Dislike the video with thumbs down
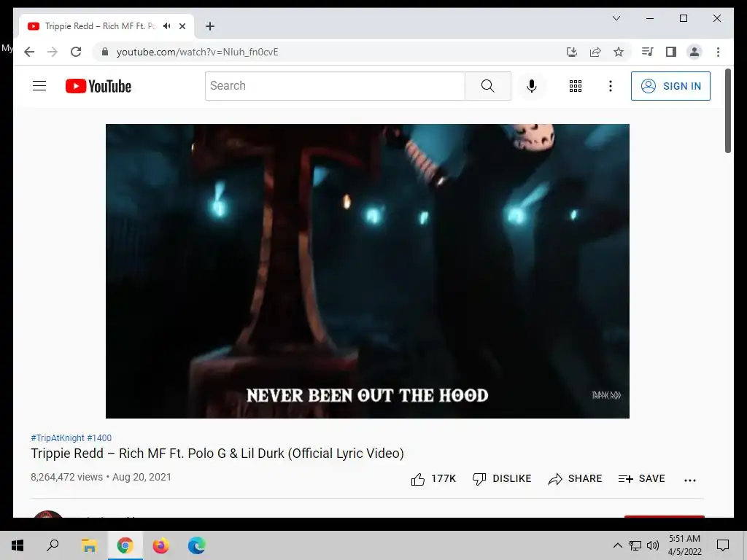Viewport: 747px width, 560px height. tap(502, 478)
